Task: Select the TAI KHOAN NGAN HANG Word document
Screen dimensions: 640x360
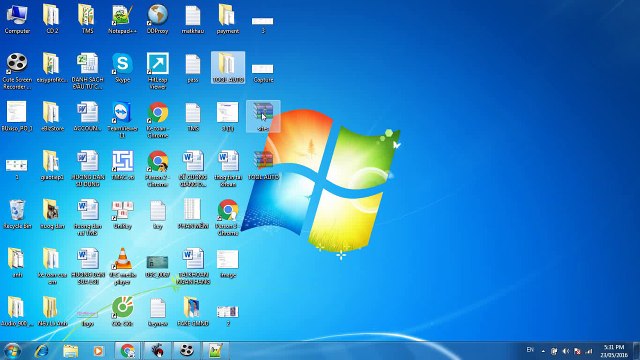Action: tap(193, 267)
